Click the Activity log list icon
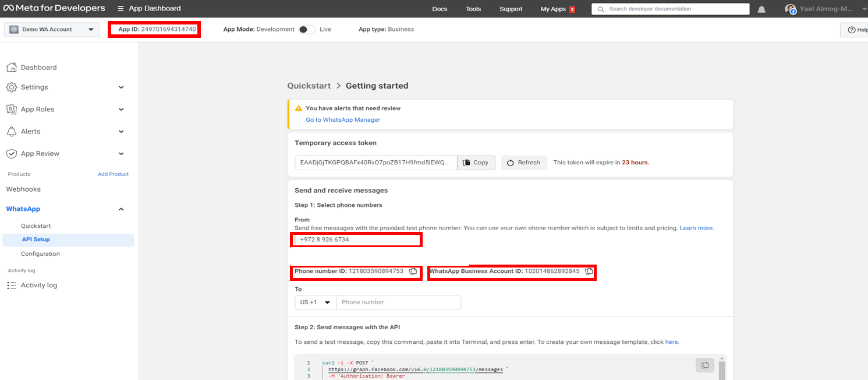The width and height of the screenshot is (868, 380). pos(11,285)
